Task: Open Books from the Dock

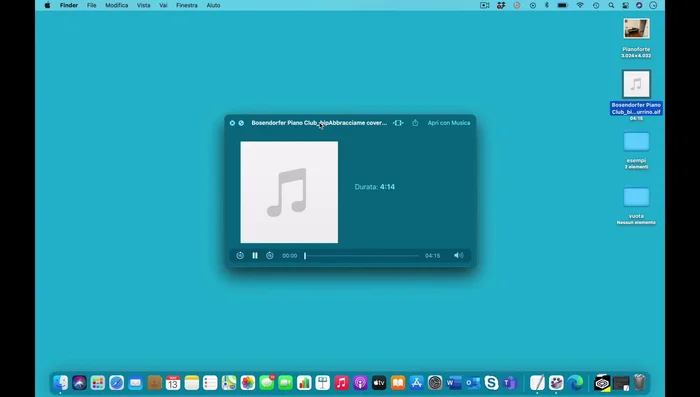Action: point(397,383)
